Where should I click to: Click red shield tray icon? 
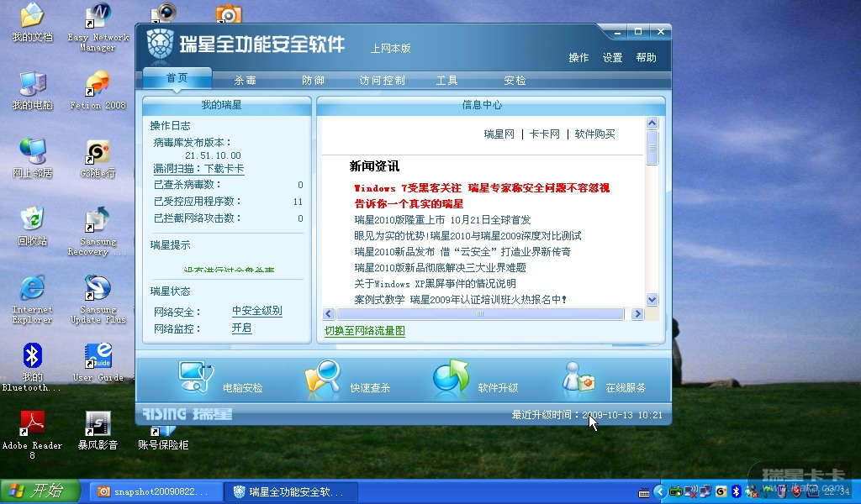(795, 491)
